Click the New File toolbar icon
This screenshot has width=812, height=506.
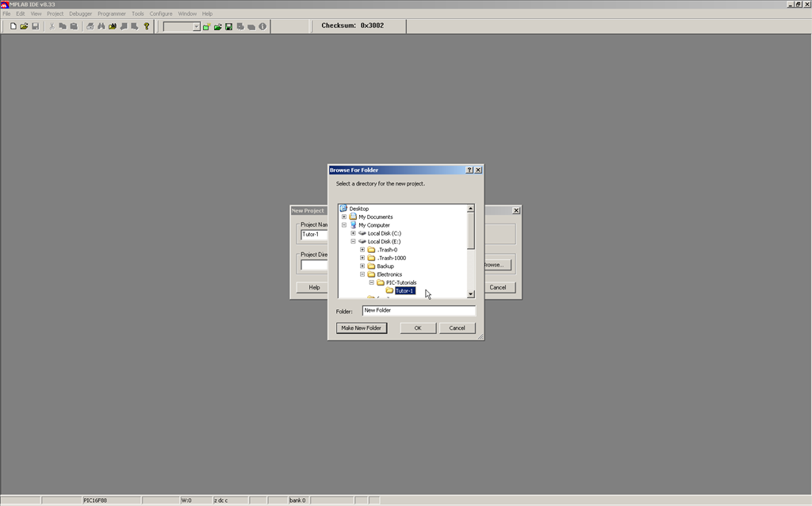pos(13,26)
